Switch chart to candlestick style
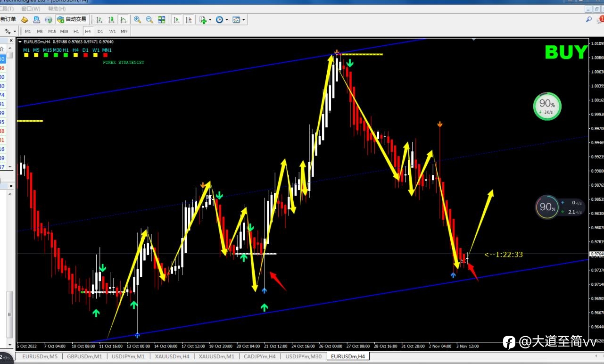The height and width of the screenshot is (364, 604). click(111, 20)
